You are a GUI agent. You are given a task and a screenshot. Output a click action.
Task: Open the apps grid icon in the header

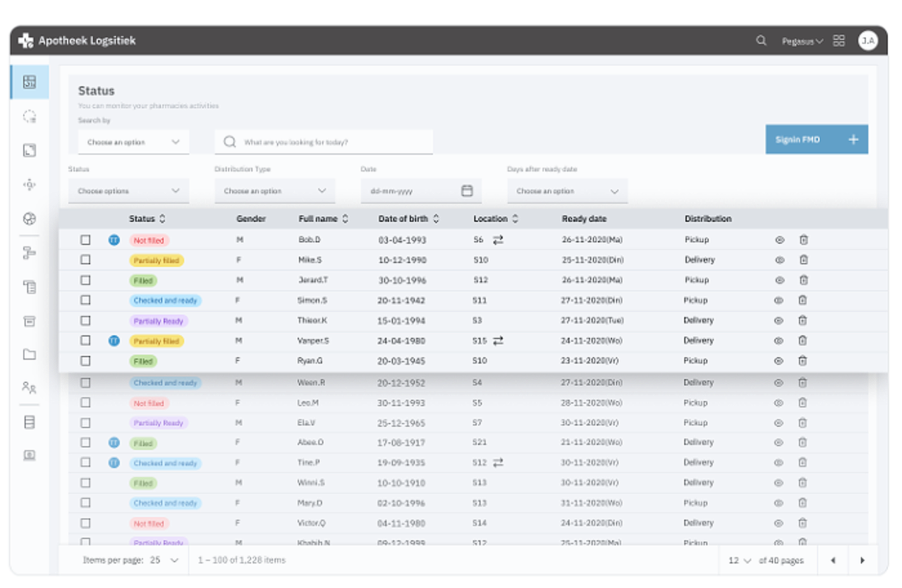coord(839,41)
